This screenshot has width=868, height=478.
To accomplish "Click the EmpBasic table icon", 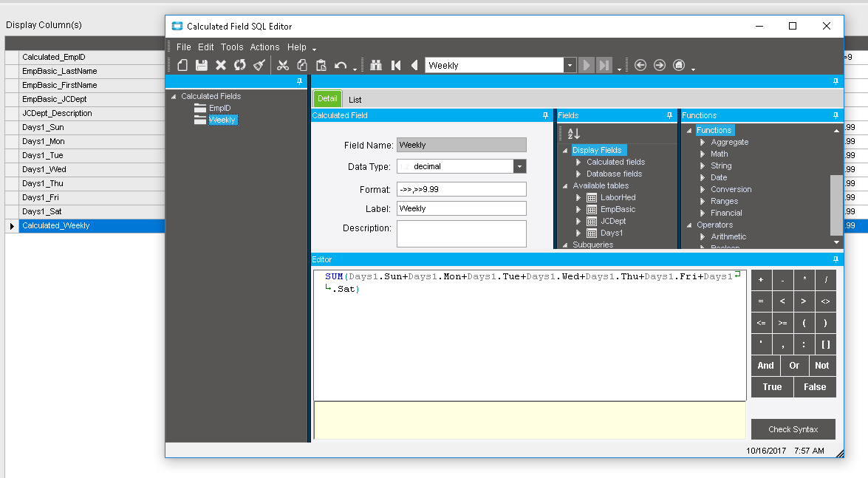I will click(592, 209).
